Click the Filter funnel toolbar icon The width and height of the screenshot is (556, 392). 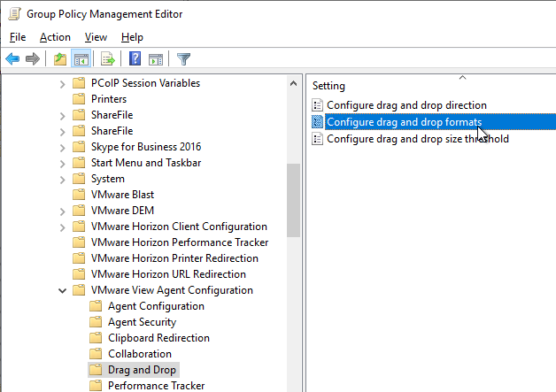point(183,58)
